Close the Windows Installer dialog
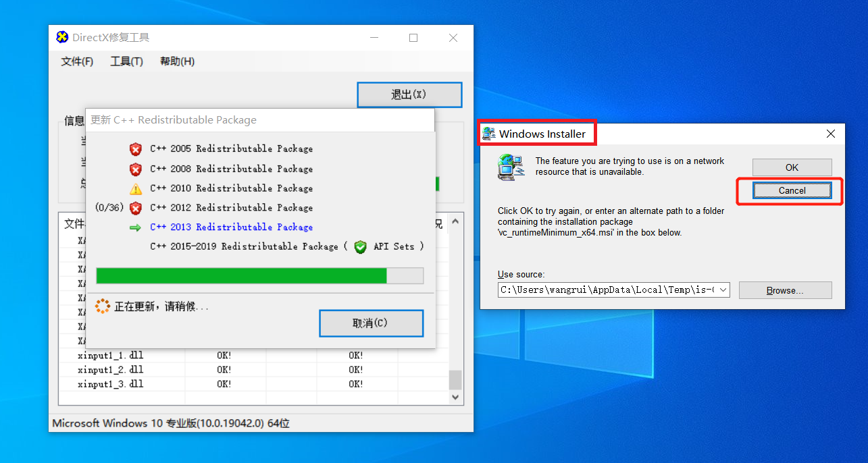Viewport: 868px width, 463px height. pos(831,134)
